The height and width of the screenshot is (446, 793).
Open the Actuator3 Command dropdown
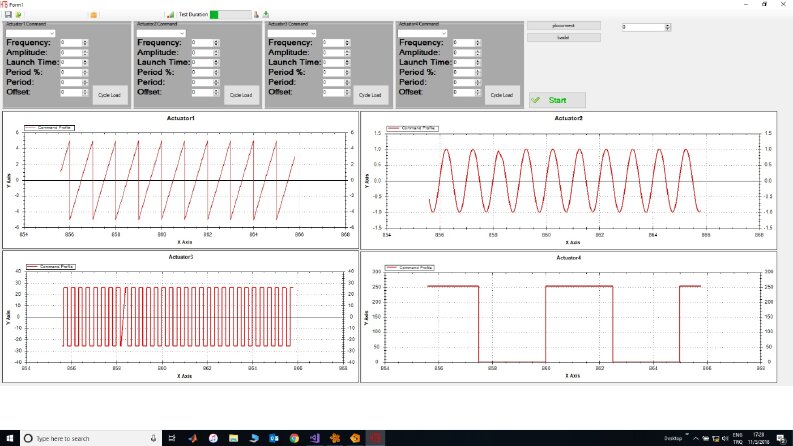point(292,33)
